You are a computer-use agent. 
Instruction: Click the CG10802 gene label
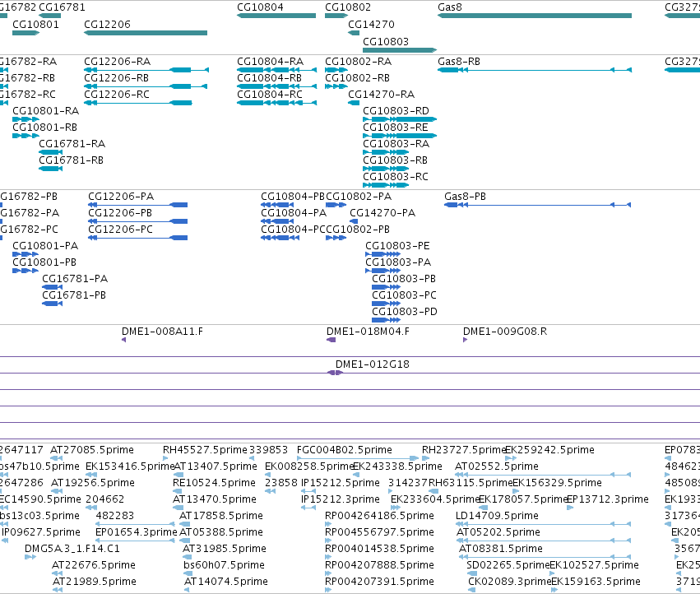click(348, 7)
